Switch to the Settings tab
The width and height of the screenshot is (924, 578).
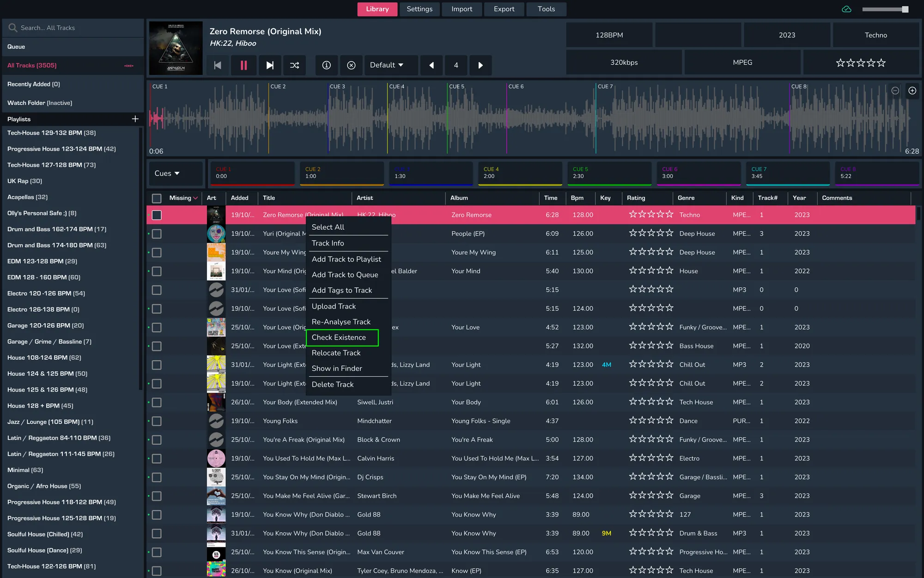click(419, 9)
